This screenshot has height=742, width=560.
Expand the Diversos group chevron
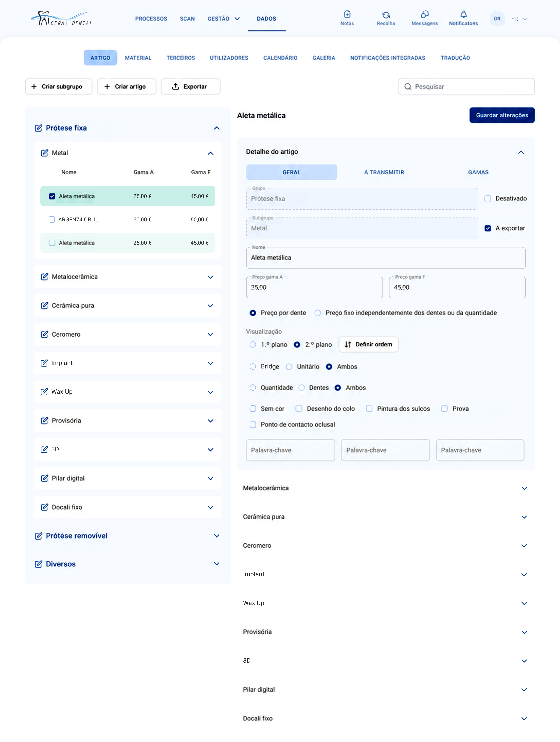point(217,564)
